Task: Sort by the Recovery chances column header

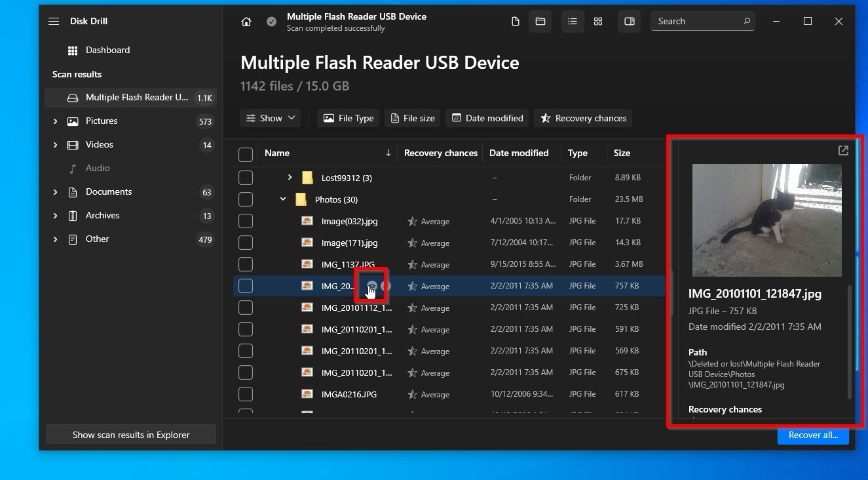Action: click(441, 153)
